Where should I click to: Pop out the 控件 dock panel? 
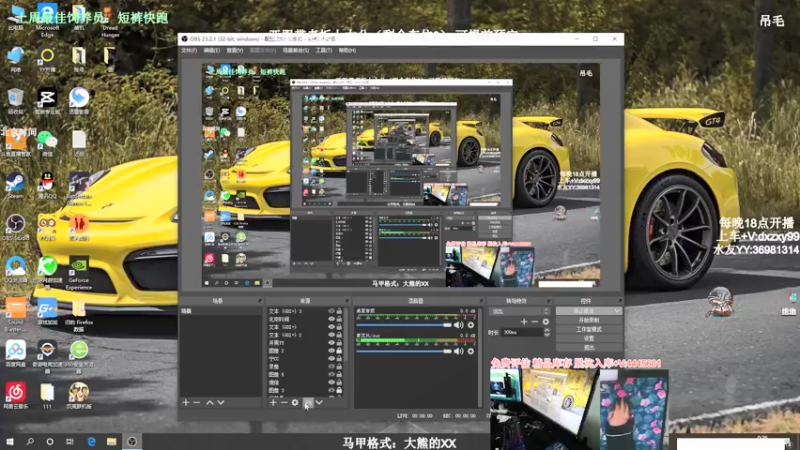click(x=620, y=301)
